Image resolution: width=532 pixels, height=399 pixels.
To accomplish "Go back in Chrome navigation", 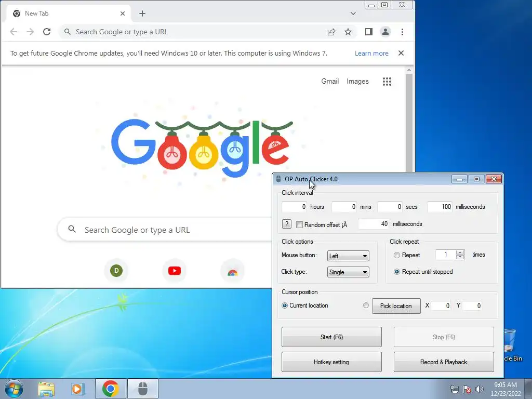I will [14, 32].
